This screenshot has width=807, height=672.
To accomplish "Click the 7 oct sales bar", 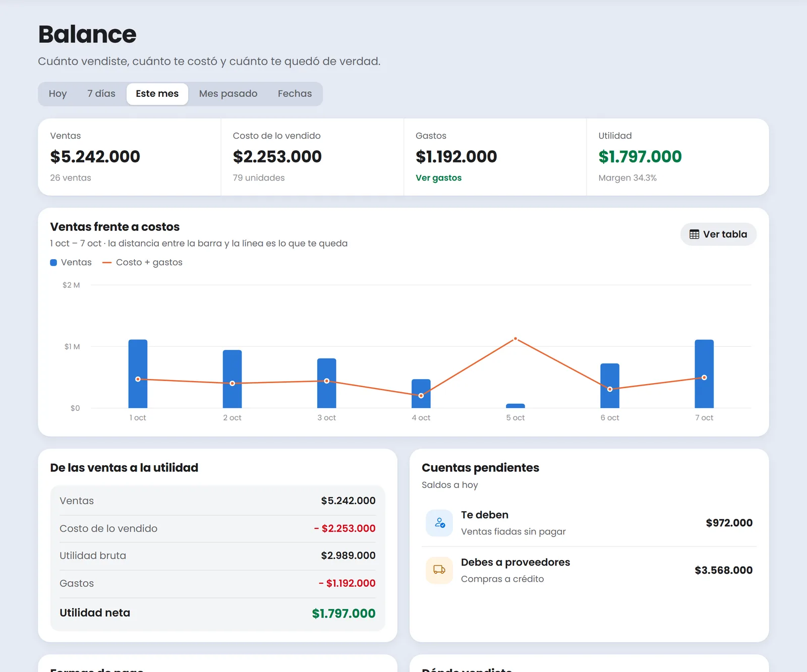I will (704, 374).
